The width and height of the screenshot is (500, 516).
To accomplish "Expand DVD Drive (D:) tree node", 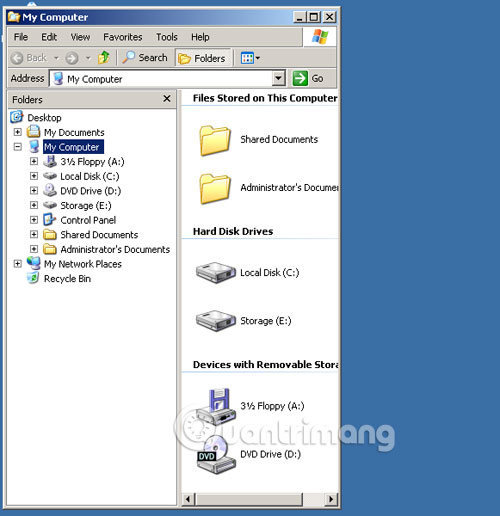I will coord(34,191).
